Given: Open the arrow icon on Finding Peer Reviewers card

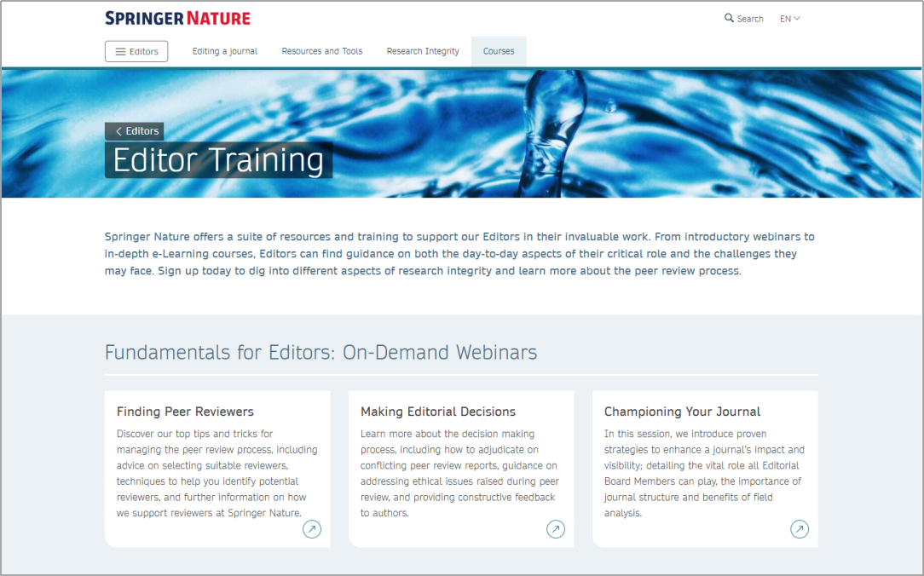Looking at the screenshot, I should 312,530.
